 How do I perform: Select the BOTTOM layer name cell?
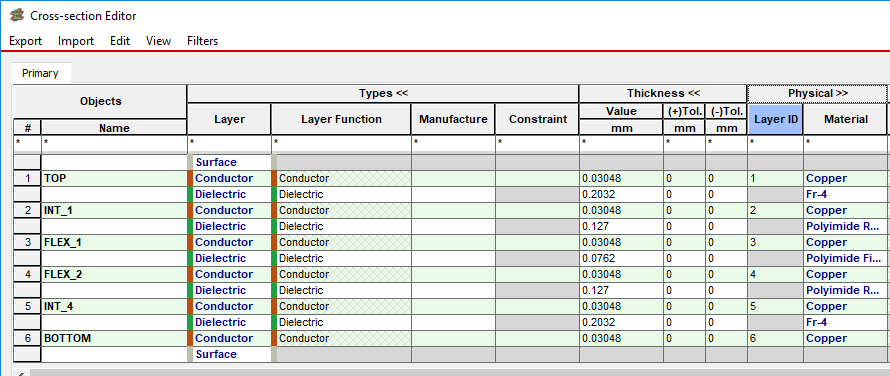tap(114, 338)
